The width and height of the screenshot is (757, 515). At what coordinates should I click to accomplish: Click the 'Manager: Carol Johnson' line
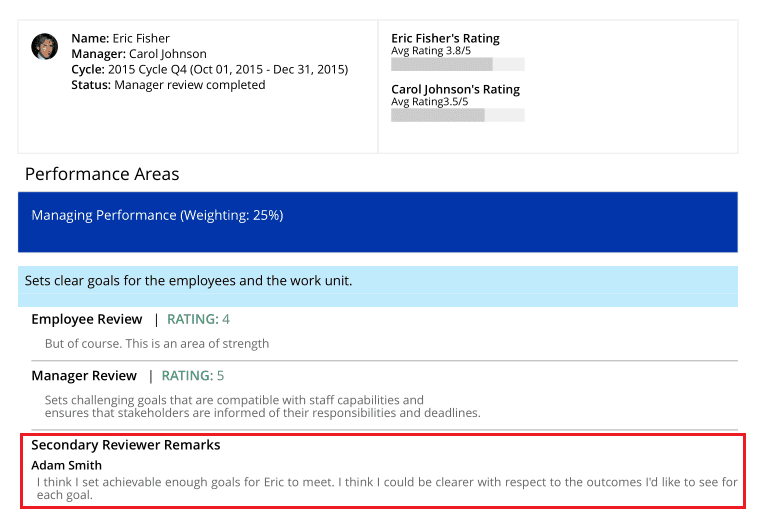click(139, 54)
